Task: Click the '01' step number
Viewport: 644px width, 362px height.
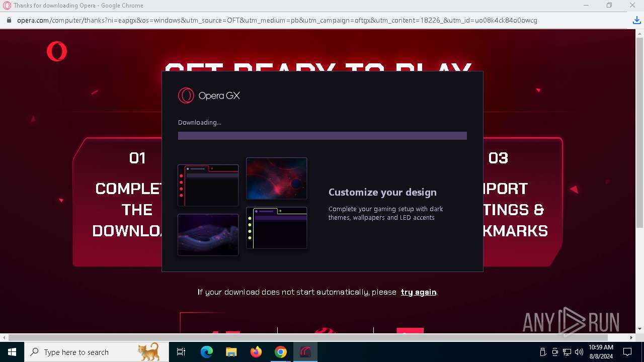Action: 137,158
